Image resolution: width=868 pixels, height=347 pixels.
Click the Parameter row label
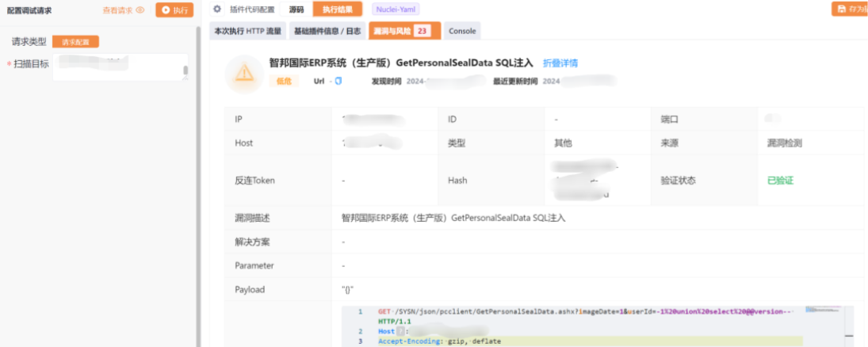coord(254,265)
